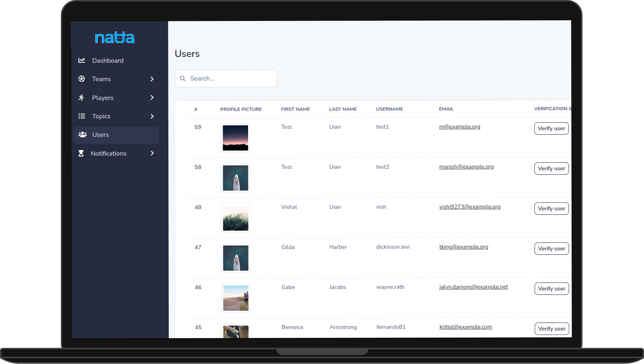Viewport: 644px width, 364px height.
Task: Click the Teams soccer ball icon
Action: click(81, 79)
